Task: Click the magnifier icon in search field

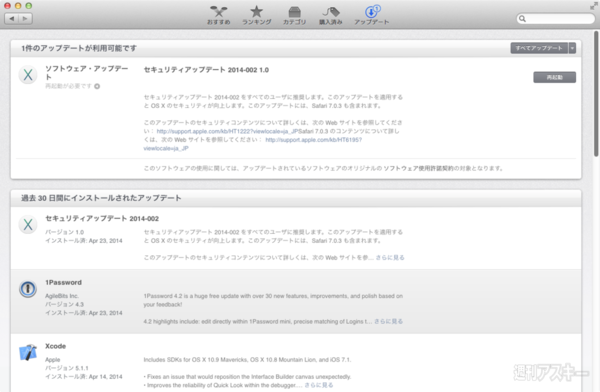Action: point(522,18)
